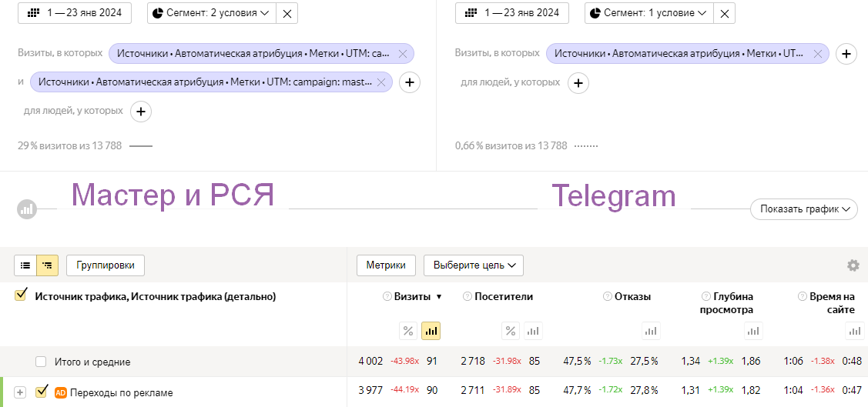Clear the '2 условия' segment with X
The height and width of the screenshot is (407, 868).
coord(287,13)
